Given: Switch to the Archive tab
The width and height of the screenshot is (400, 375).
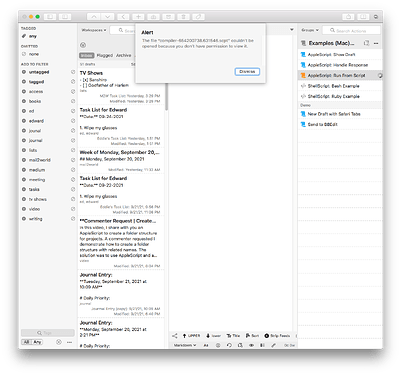Looking at the screenshot, I should pos(123,55).
